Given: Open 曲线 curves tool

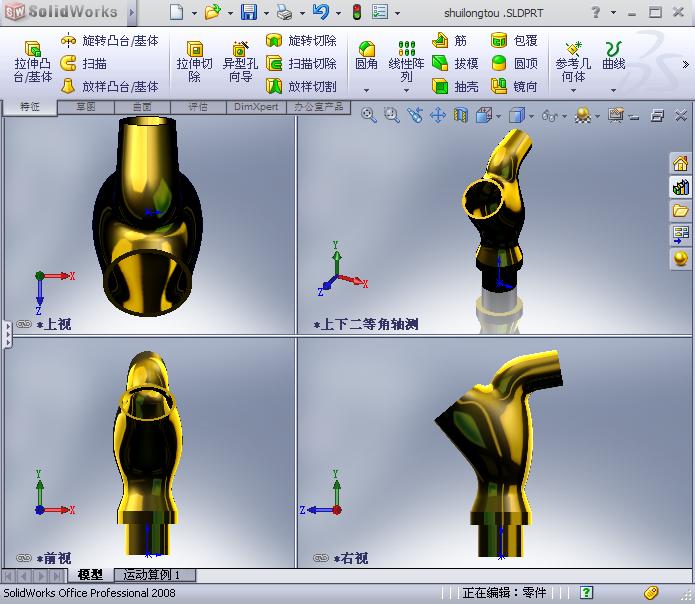Looking at the screenshot, I should point(613,56).
